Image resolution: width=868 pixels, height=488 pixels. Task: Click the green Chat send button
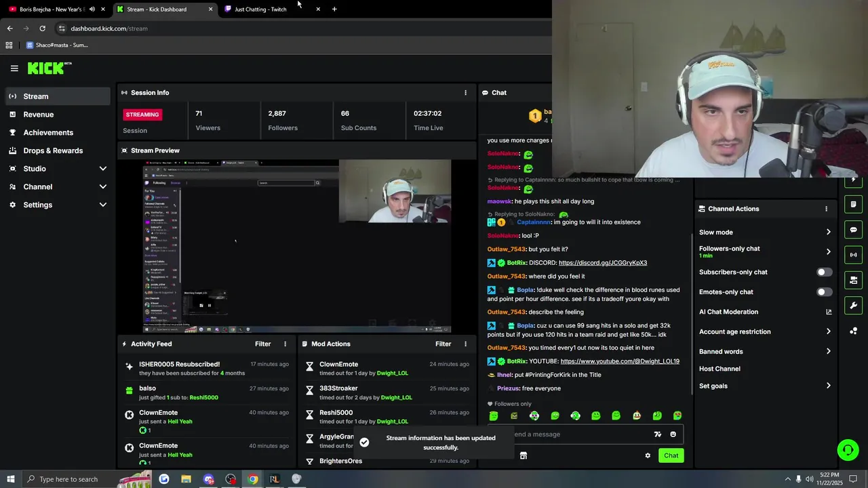[671, 455]
